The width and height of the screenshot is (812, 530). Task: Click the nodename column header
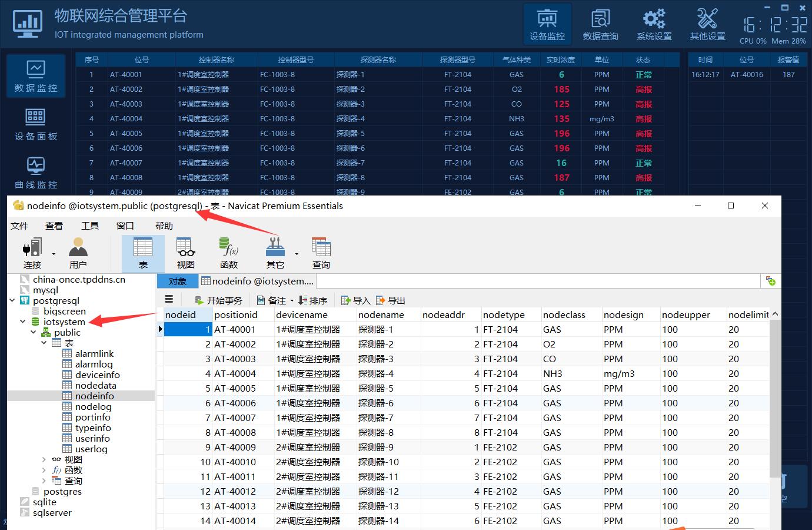point(381,315)
